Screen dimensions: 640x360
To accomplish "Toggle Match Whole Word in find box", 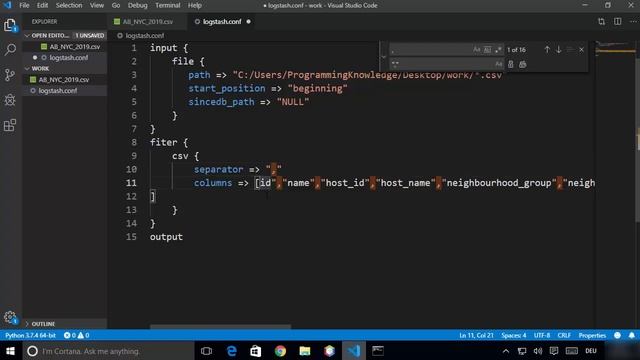I will [x=487, y=49].
